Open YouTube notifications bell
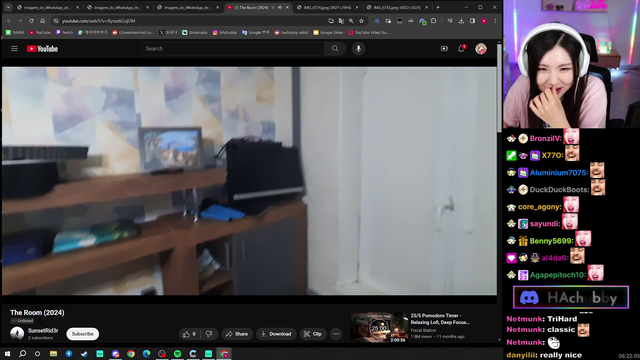Viewport: 640px width, 360px height. click(461, 49)
